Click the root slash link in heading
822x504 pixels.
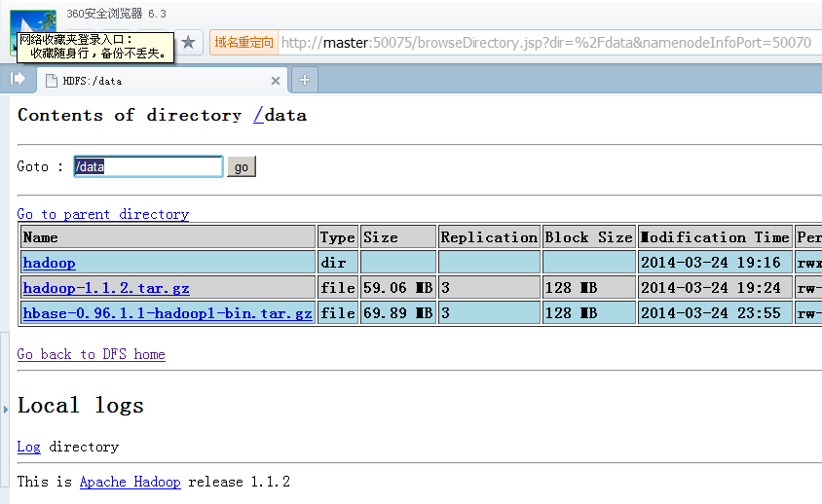[x=258, y=115]
